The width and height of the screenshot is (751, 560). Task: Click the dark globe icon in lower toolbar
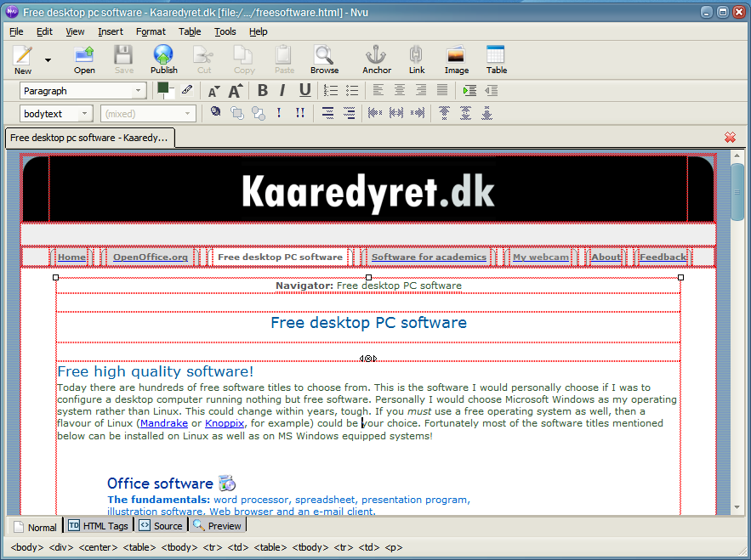pos(215,111)
